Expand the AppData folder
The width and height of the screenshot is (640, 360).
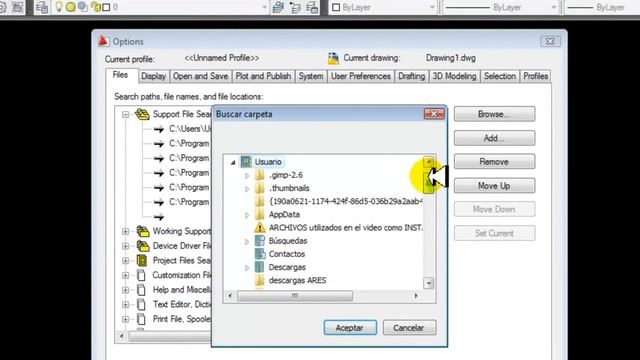click(x=247, y=215)
